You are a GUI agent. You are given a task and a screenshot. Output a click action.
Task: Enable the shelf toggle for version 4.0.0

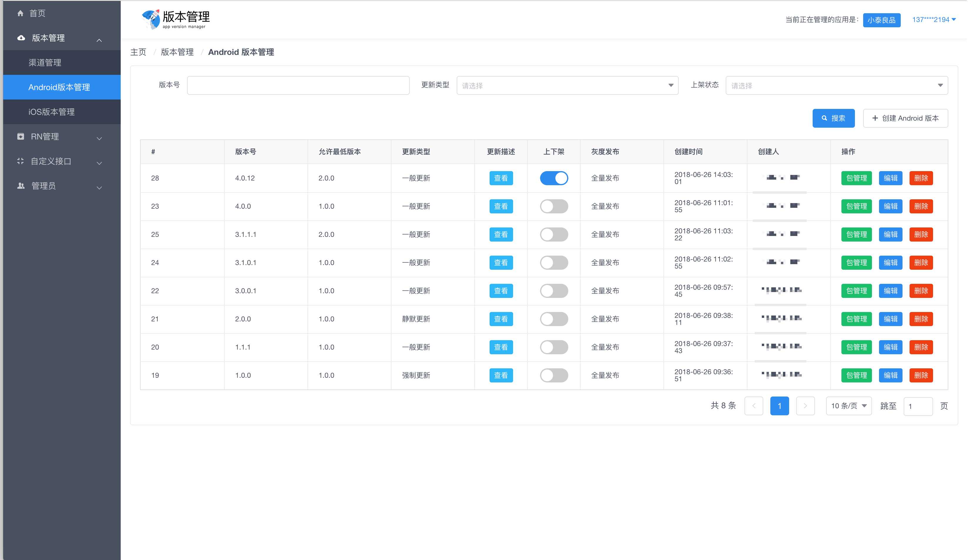pos(554,207)
